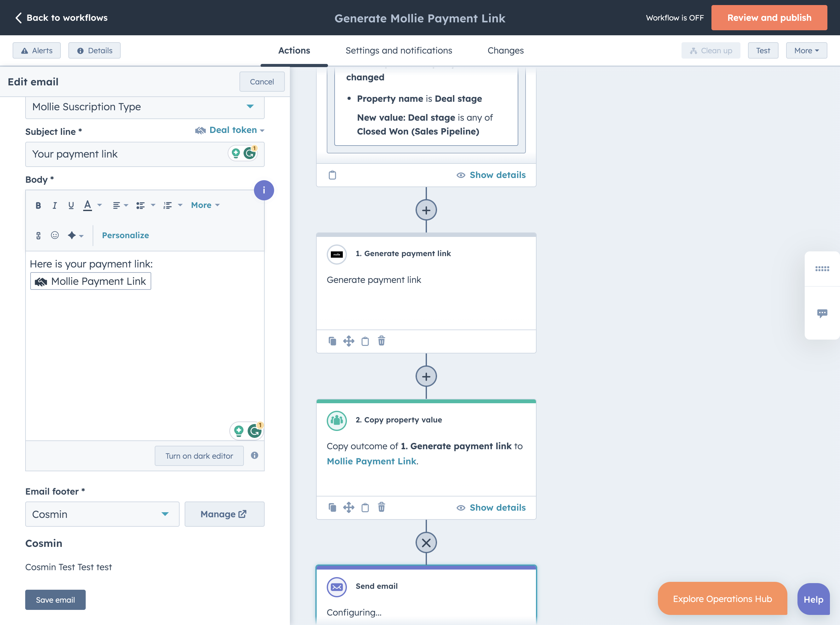Screen dimensions: 840x625
Task: Switch to the Changes tab
Action: (x=505, y=51)
